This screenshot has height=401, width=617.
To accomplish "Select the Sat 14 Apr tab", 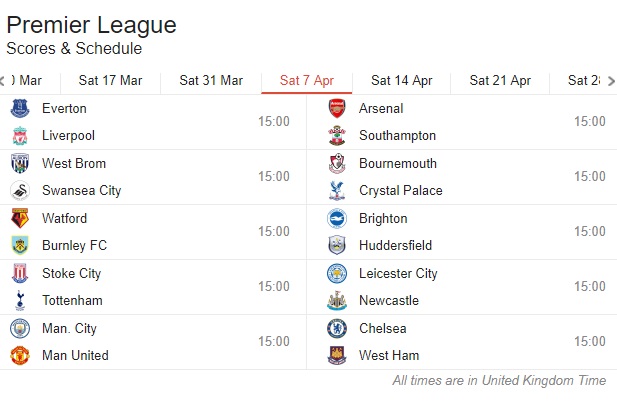I will click(401, 81).
